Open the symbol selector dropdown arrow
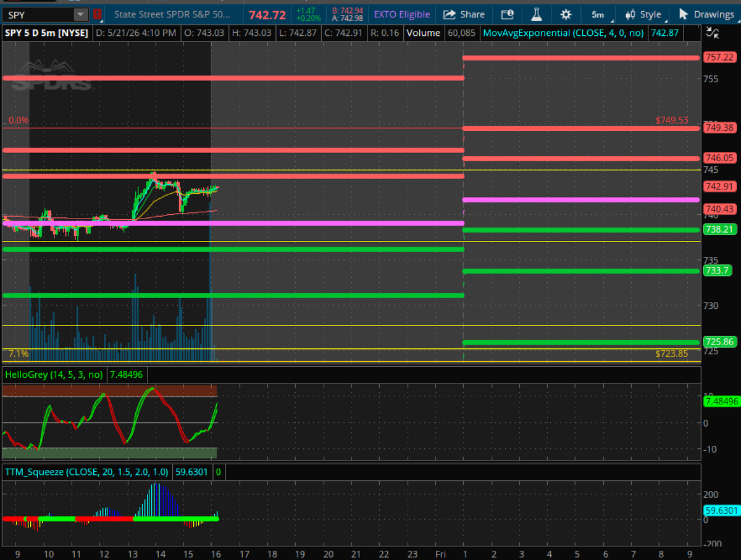The image size is (741, 560). click(81, 15)
